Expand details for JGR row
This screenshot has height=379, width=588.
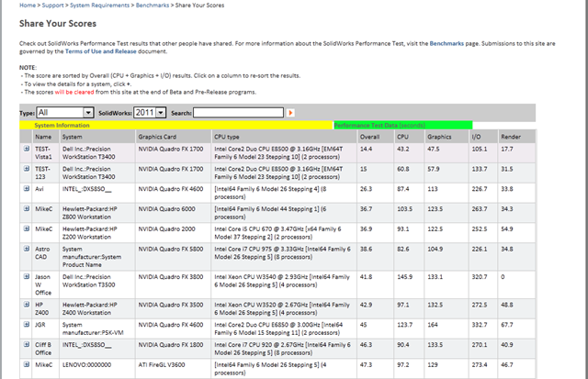pyautogui.click(x=27, y=324)
